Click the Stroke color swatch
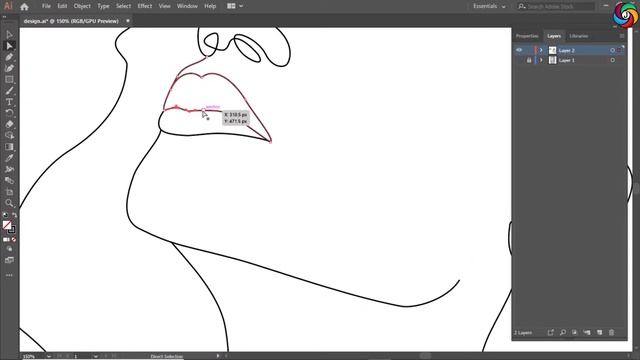Viewport: 640px width, 360px height. 12,230
